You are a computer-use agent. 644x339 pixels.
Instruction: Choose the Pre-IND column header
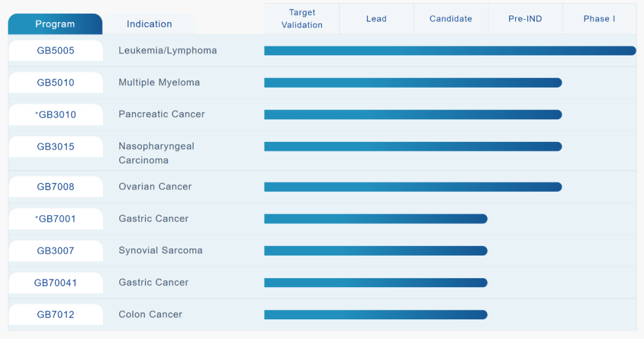(525, 19)
